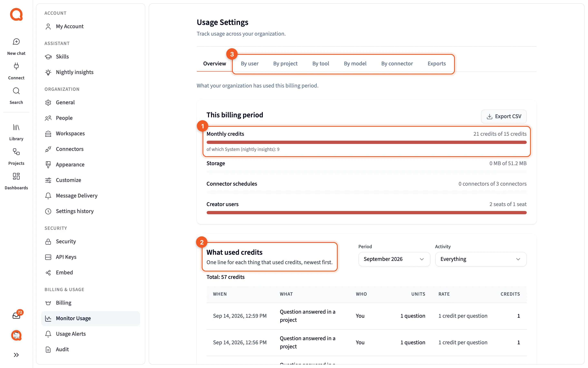The height and width of the screenshot is (368, 588).
Task: Open the Activity dropdown Everything
Action: click(481, 259)
